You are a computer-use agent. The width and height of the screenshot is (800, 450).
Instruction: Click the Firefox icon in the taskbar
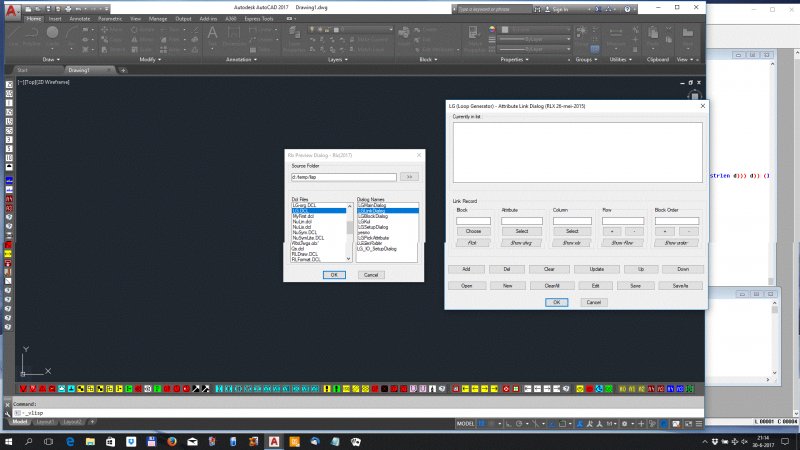click(172, 440)
